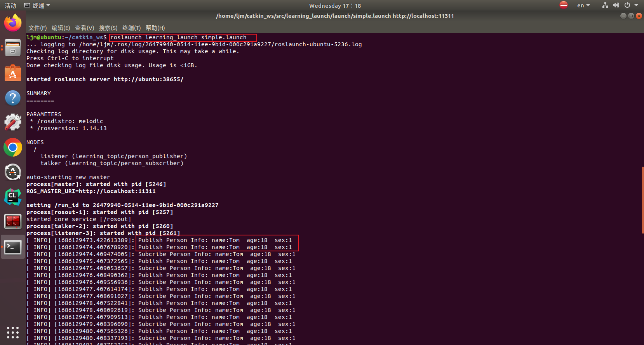Click '/rosdistro: melodic' parameter line
The width and height of the screenshot is (644, 345).
[66, 121]
